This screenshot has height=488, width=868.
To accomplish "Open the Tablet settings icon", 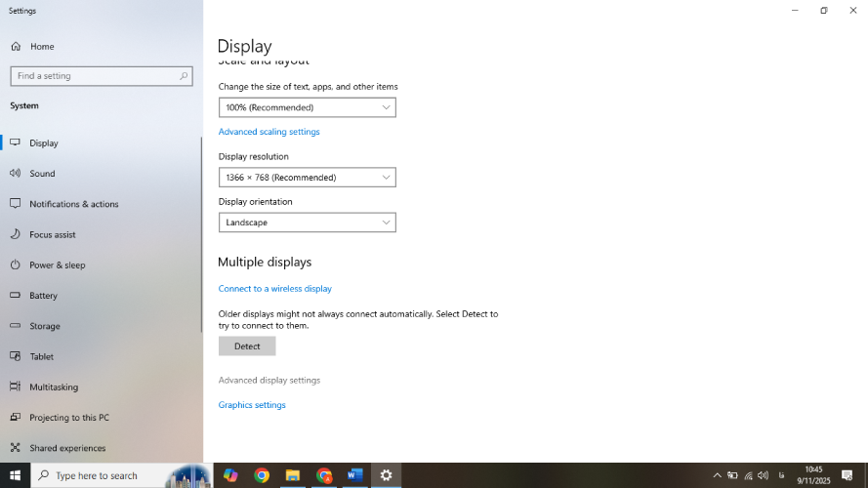I will coord(16,356).
